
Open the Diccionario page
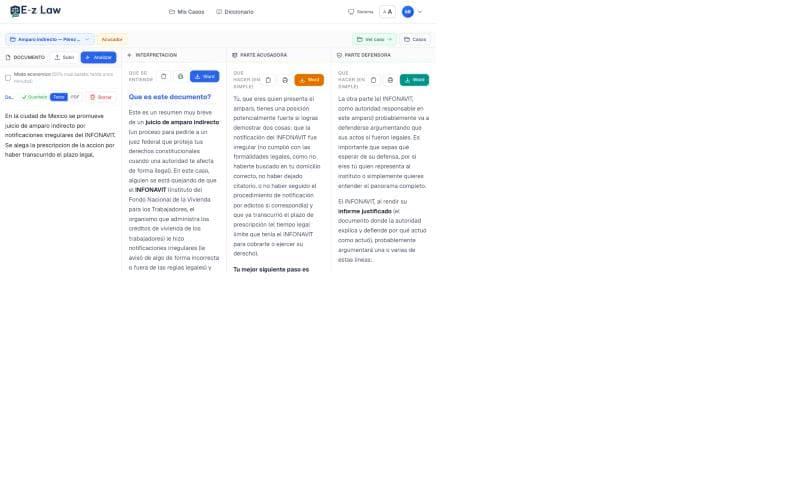[x=235, y=12]
